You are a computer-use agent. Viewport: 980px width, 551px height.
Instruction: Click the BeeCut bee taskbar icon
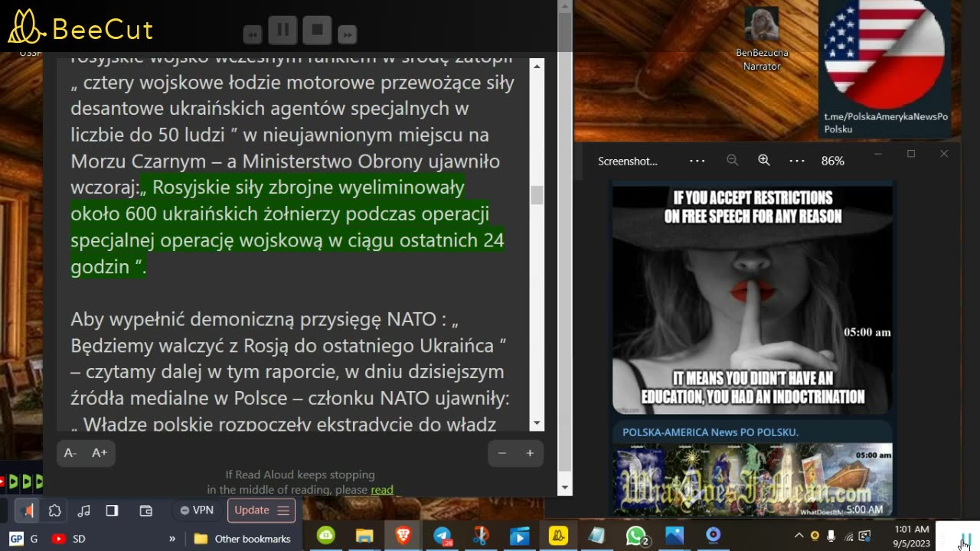pos(559,536)
